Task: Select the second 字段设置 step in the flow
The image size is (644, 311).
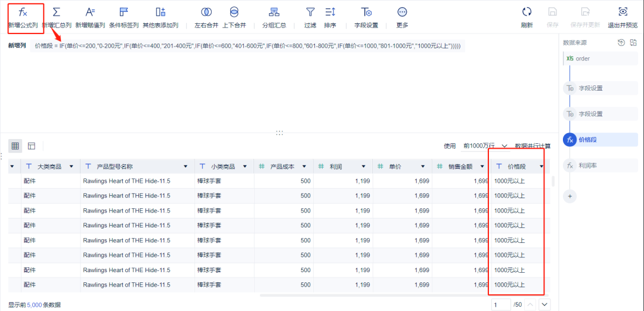Action: pyautogui.click(x=600, y=114)
